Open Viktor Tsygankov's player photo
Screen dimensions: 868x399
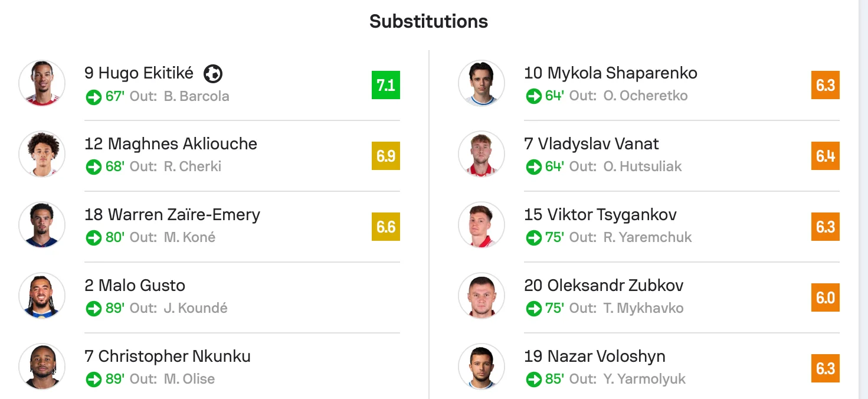click(x=482, y=225)
